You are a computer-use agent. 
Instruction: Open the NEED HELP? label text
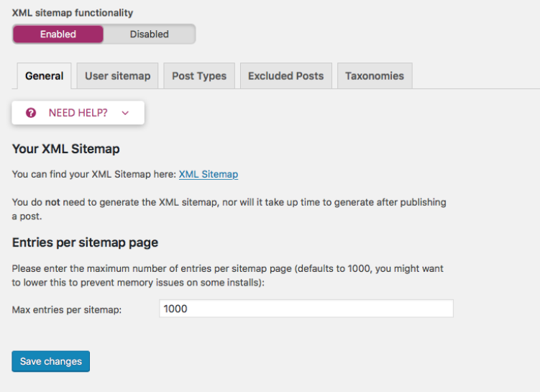78,113
